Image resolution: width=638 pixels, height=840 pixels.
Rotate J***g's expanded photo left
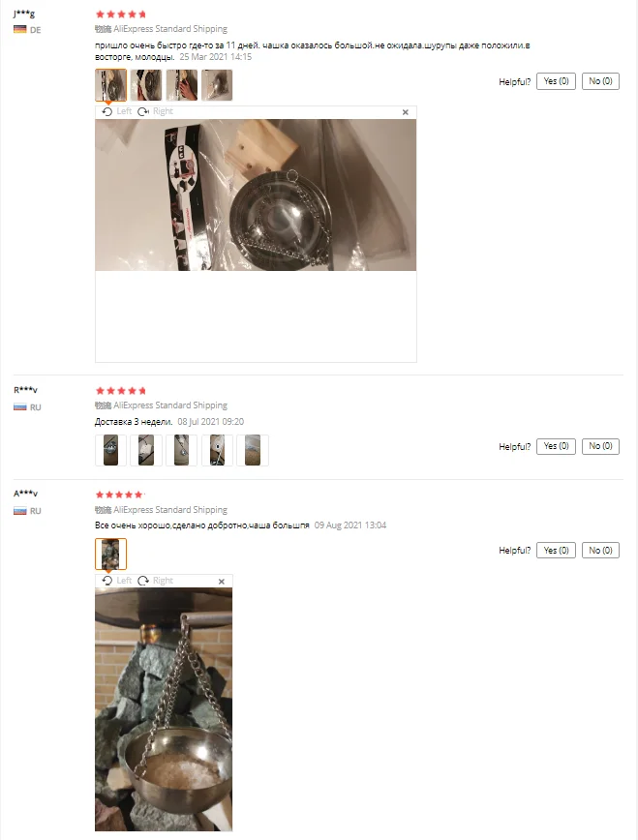(x=116, y=111)
